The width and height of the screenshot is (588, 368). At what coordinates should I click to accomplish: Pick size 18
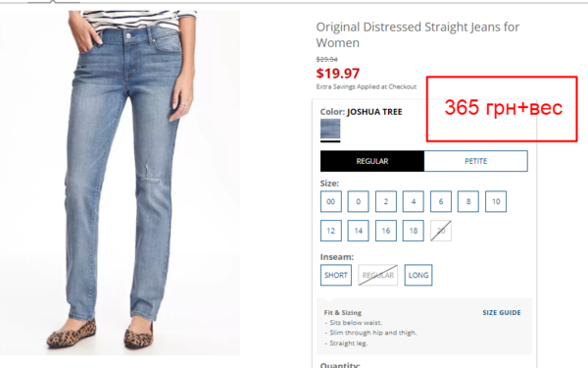pos(414,231)
